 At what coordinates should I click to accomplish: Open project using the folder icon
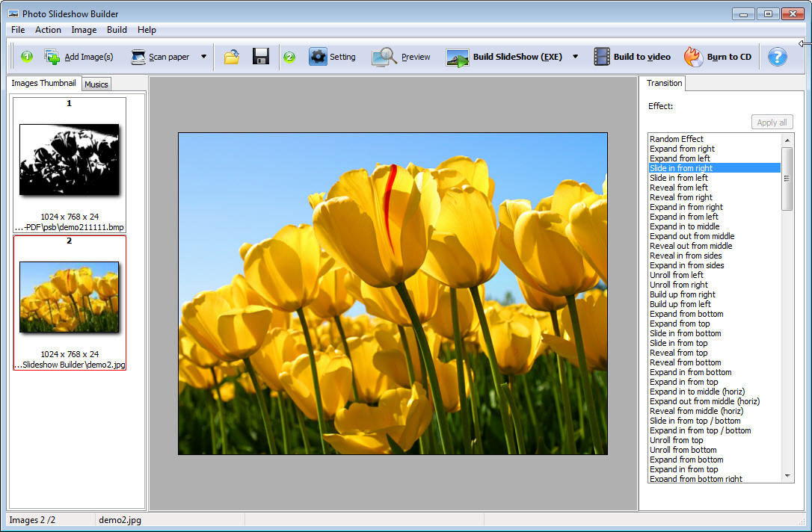(x=232, y=57)
